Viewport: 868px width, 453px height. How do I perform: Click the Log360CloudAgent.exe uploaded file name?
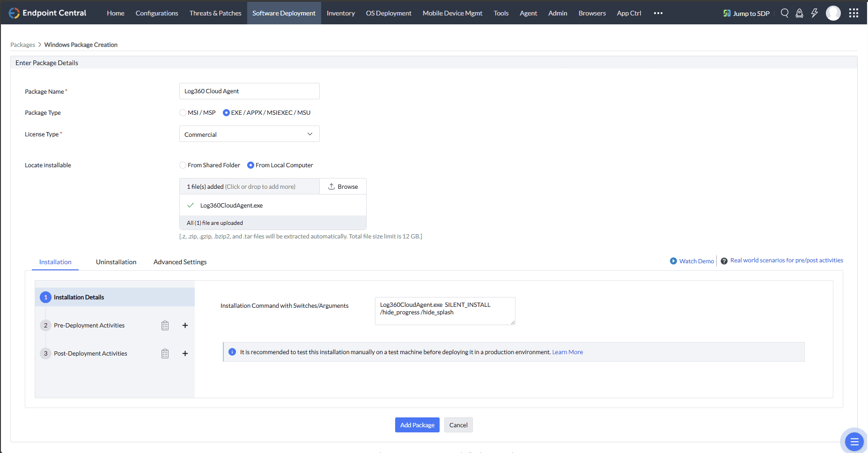[231, 205]
